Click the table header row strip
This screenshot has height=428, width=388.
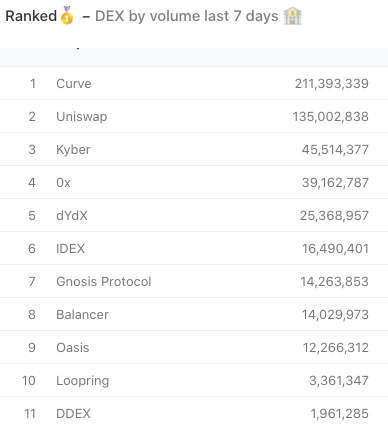point(194,57)
